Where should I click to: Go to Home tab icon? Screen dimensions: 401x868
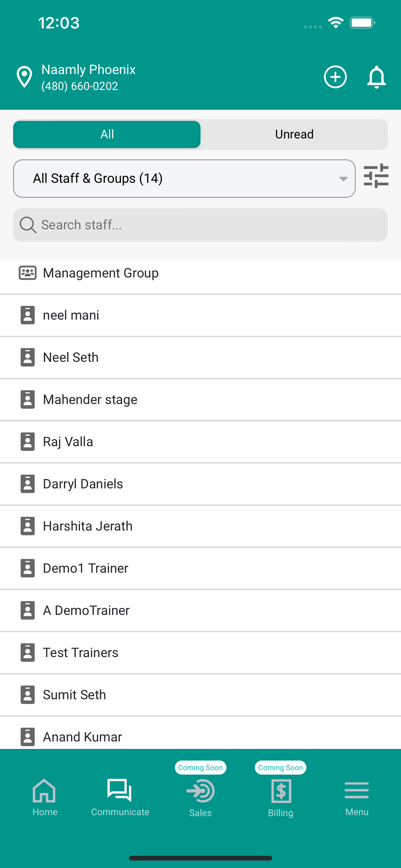(x=44, y=791)
